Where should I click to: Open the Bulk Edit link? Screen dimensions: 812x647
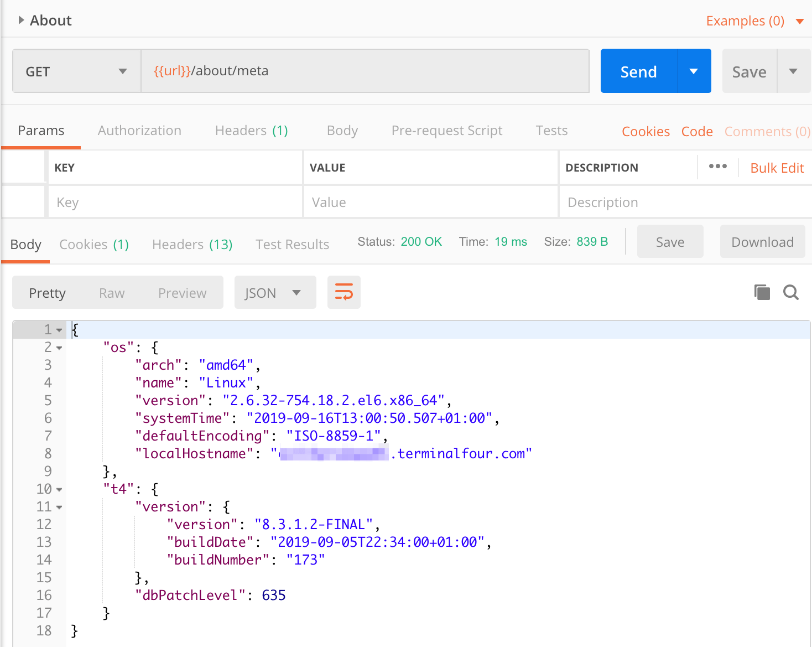click(777, 168)
